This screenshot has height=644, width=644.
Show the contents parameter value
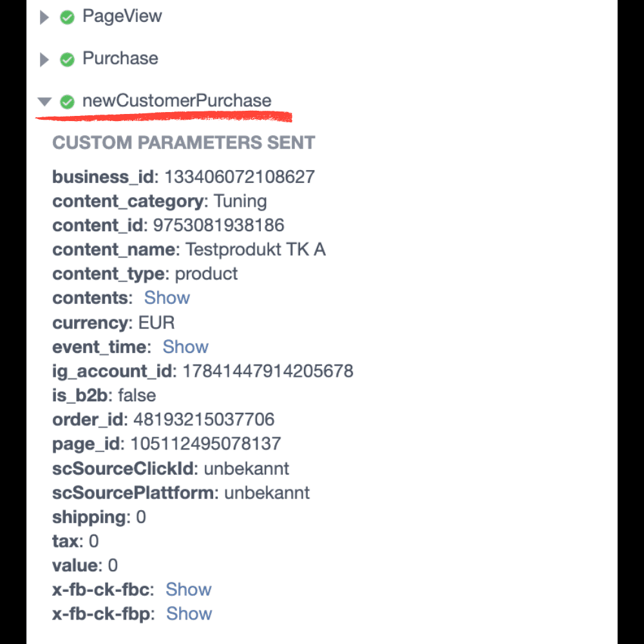click(167, 298)
